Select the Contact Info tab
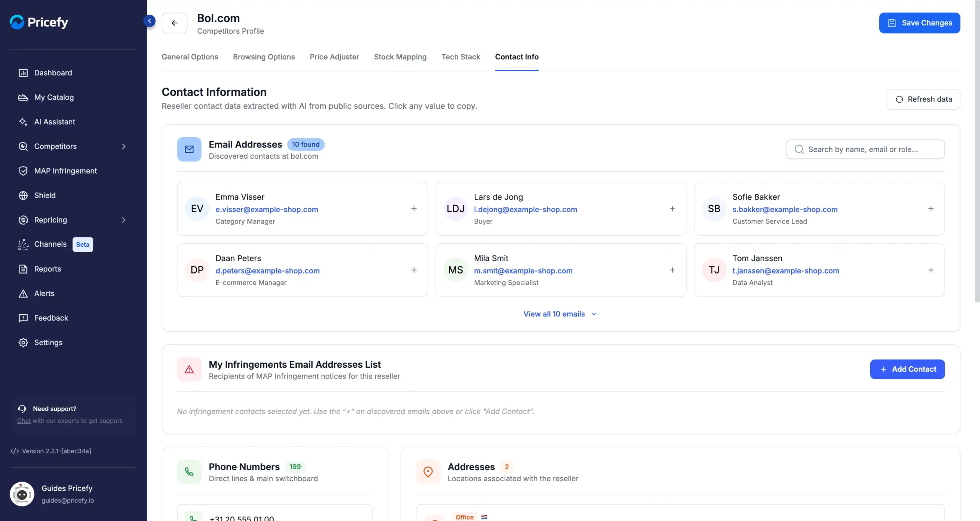Image resolution: width=980 pixels, height=521 pixels. [517, 57]
